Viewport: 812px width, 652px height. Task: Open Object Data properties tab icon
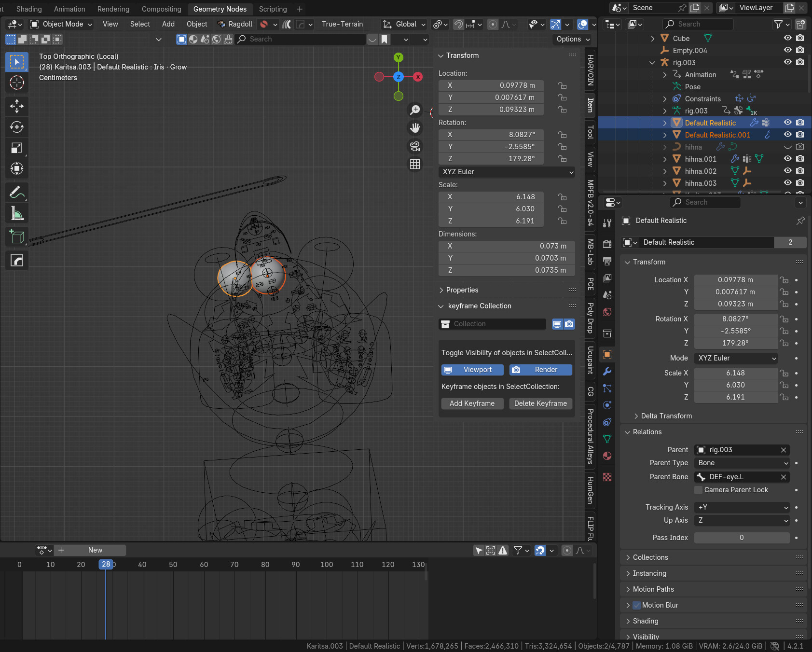coord(607,439)
